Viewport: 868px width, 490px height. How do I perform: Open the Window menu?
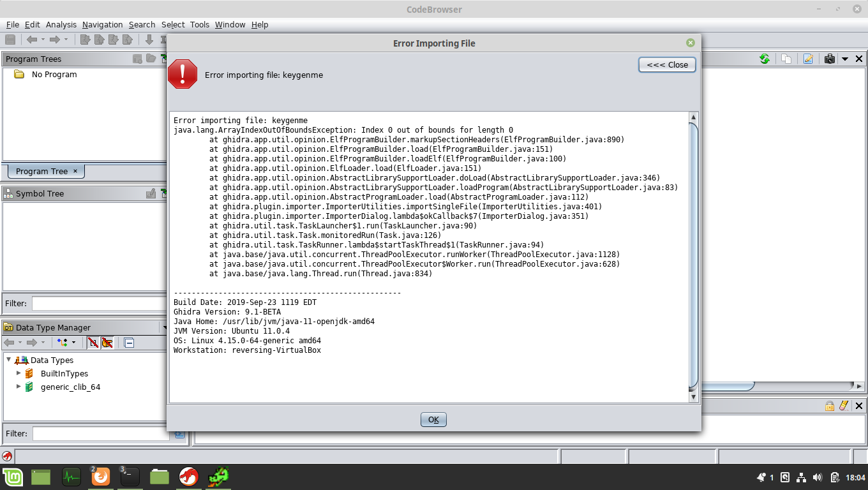(x=230, y=24)
